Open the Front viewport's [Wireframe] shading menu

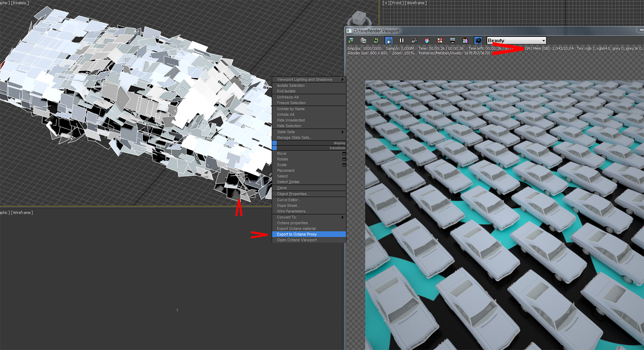click(415, 3)
